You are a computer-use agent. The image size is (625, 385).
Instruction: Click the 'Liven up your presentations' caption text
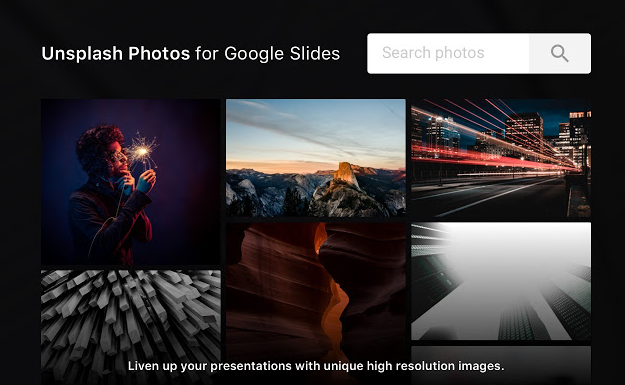pyautogui.click(x=316, y=366)
